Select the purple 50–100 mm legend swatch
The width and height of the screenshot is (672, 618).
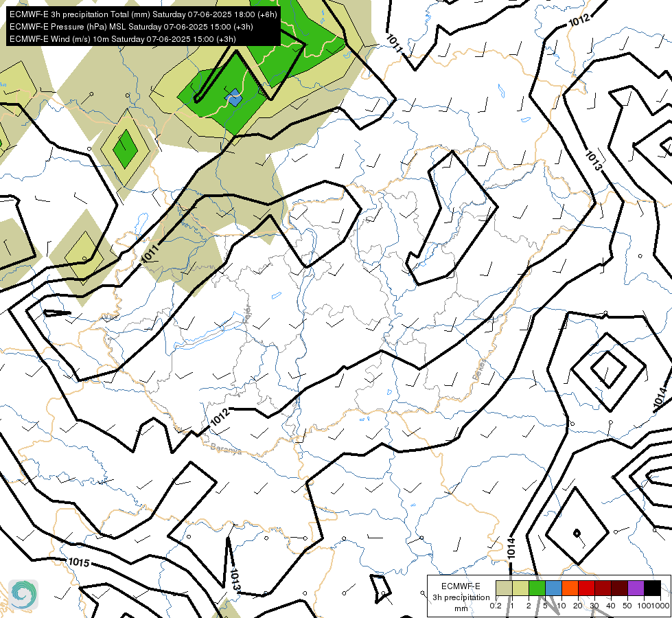tap(636, 588)
